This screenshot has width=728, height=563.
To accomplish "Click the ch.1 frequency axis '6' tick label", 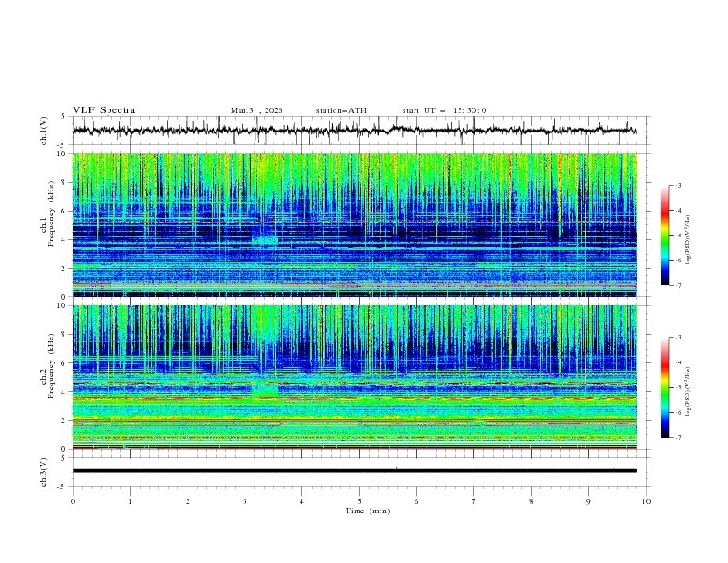I will point(64,211).
